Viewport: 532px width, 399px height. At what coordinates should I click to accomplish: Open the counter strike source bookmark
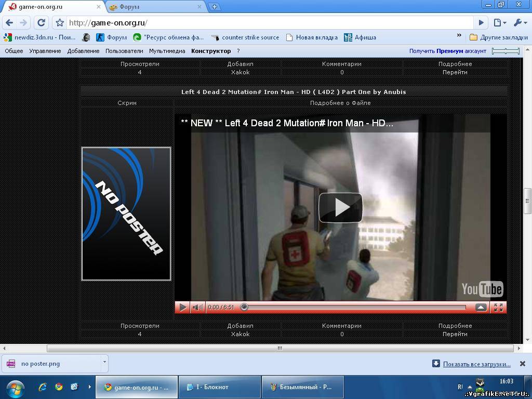(245, 37)
